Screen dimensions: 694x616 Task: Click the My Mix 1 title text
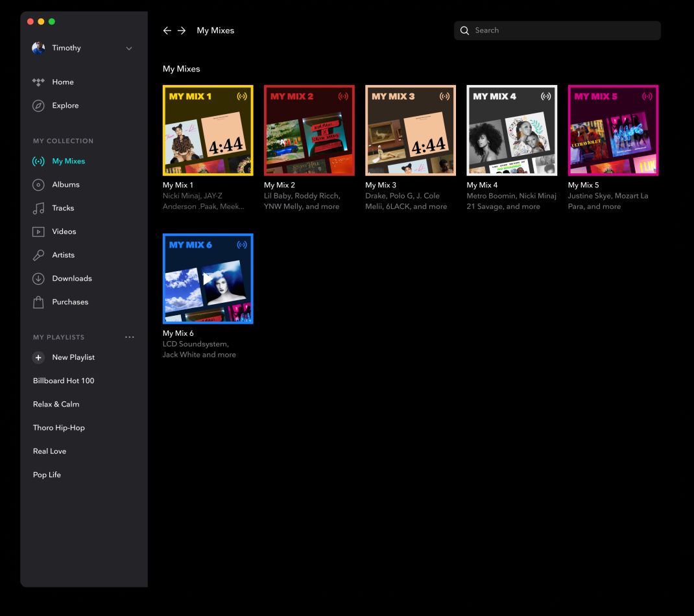[178, 185]
